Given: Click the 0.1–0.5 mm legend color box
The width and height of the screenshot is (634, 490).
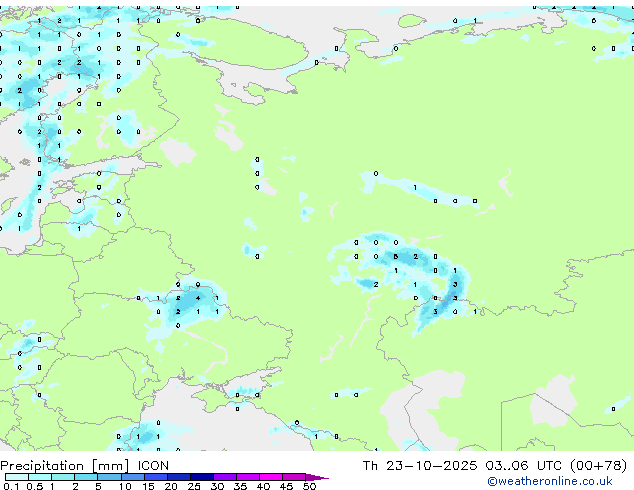Looking at the screenshot, I should pyautogui.click(x=17, y=477).
